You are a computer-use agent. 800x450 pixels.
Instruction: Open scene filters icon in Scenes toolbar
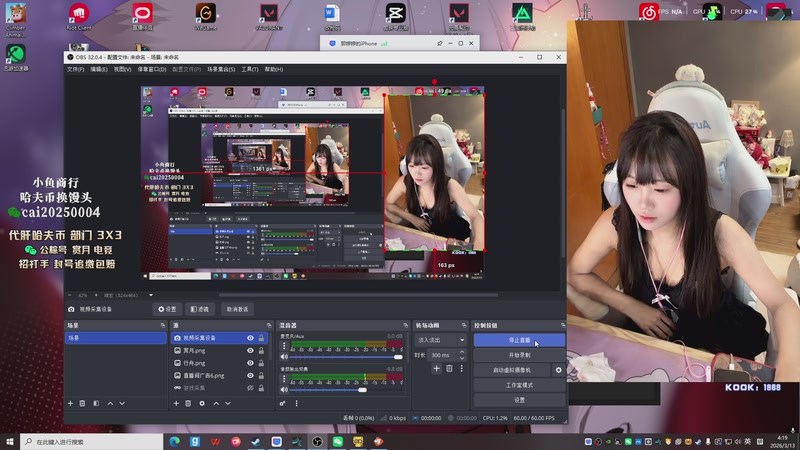(x=96, y=403)
